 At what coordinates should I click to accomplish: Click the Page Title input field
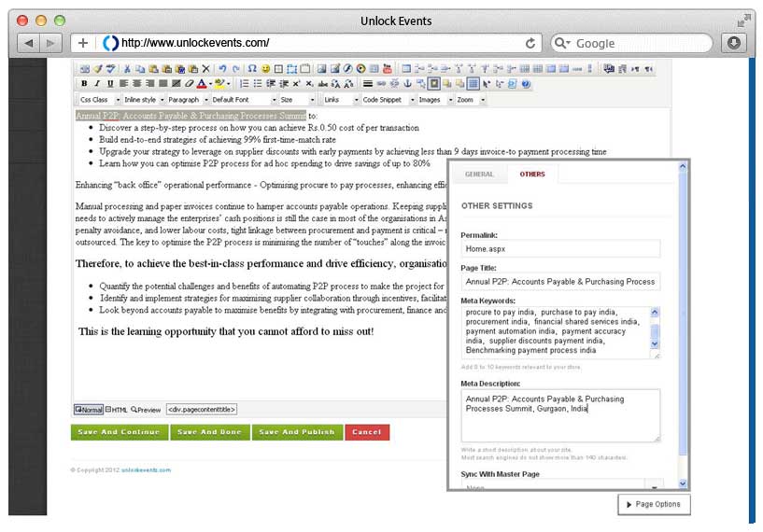(x=560, y=282)
